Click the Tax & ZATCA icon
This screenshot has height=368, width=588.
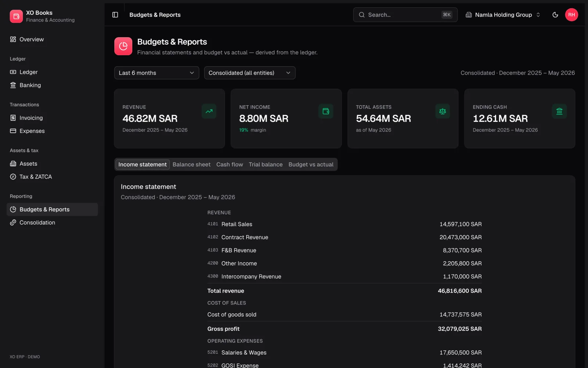[x=13, y=177]
